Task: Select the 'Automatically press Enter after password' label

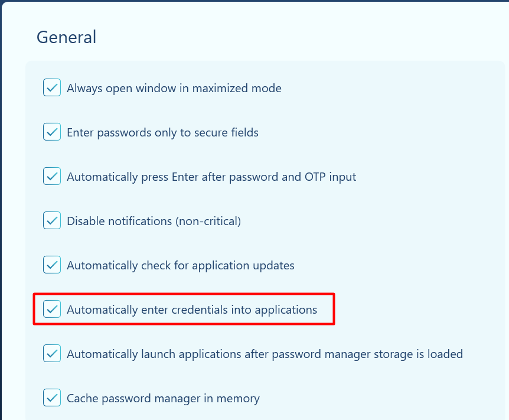Action: 211,177
